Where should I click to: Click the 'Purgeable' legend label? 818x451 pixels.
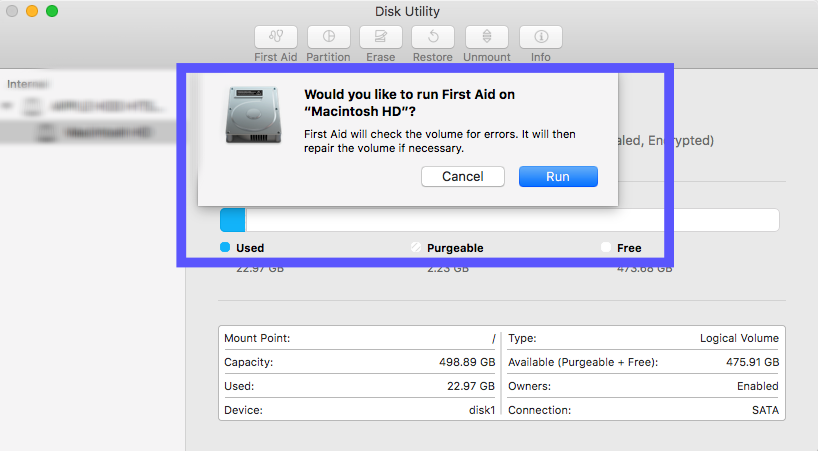pos(455,248)
